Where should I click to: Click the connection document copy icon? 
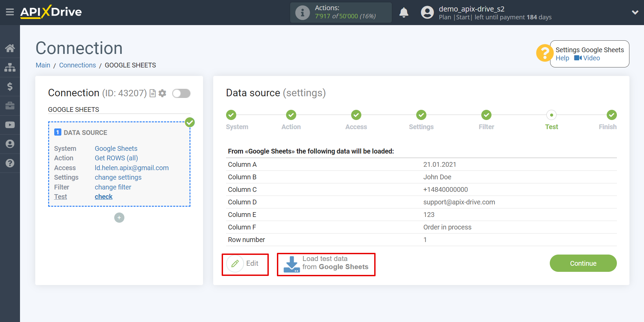click(153, 93)
